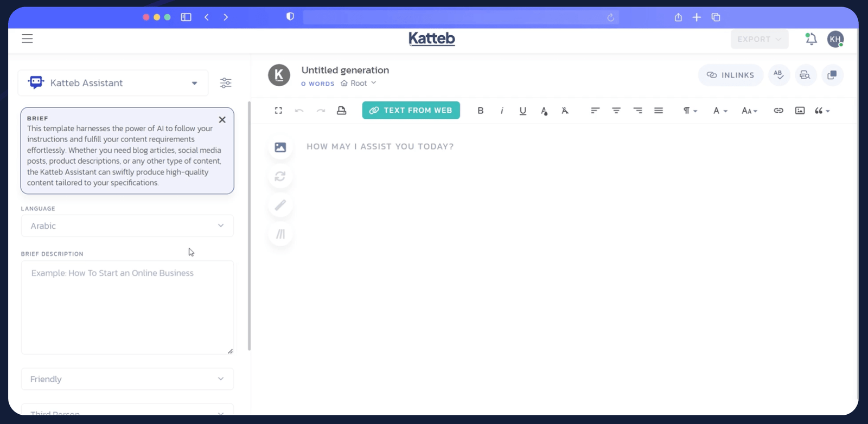The width and height of the screenshot is (868, 424).
Task: Click the Untitled generation title
Action: click(345, 70)
